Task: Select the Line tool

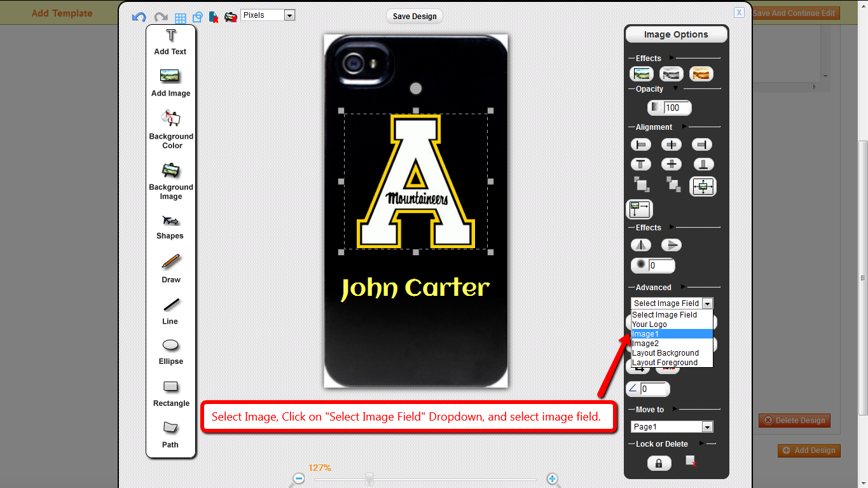Action: (170, 311)
